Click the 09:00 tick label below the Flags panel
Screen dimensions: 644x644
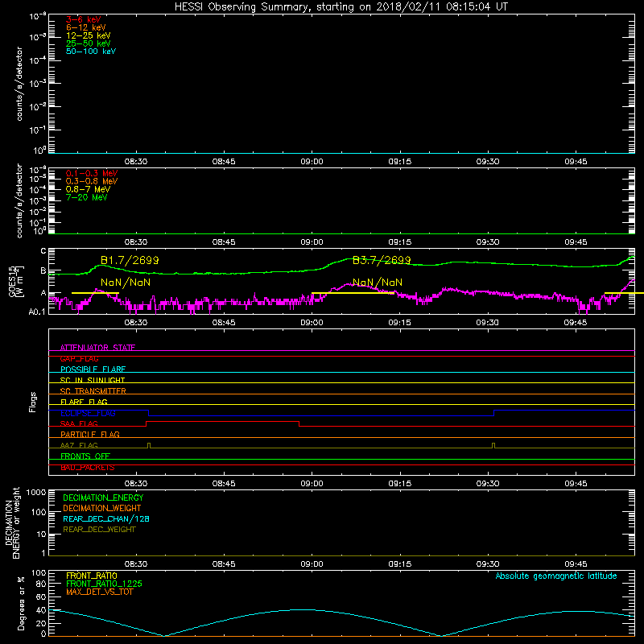coord(312,484)
